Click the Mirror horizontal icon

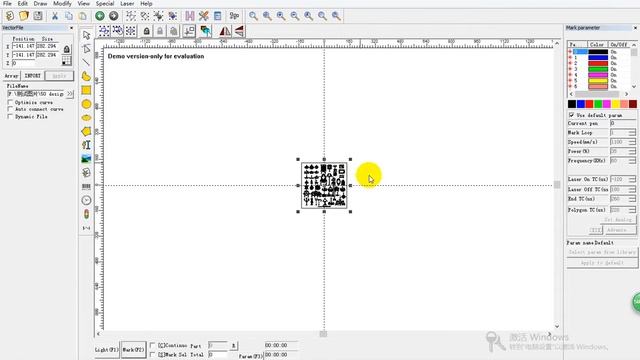(x=225, y=31)
